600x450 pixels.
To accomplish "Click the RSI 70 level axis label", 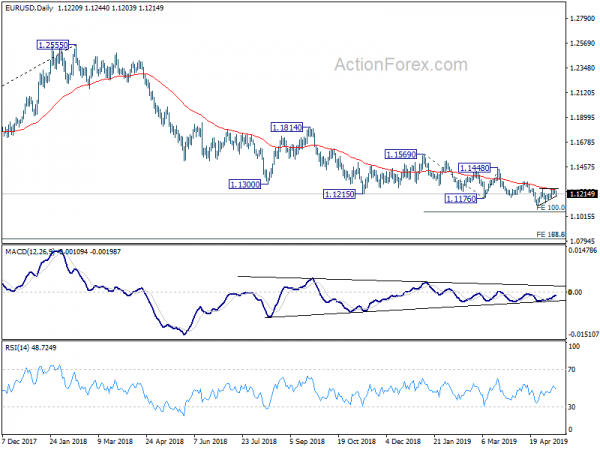I will point(572,370).
